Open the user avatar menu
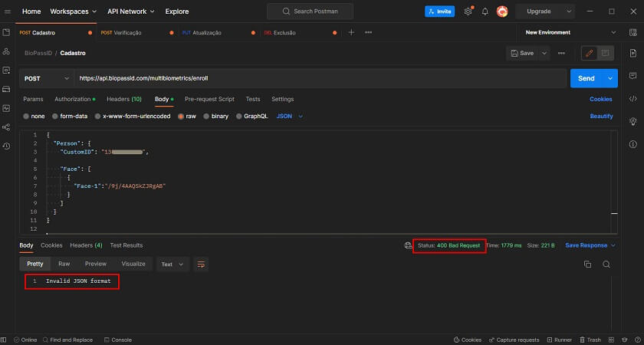Image resolution: width=644 pixels, height=345 pixels. click(502, 11)
